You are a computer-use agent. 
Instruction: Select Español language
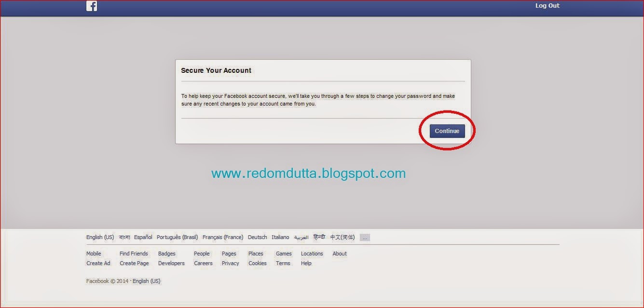pos(143,237)
